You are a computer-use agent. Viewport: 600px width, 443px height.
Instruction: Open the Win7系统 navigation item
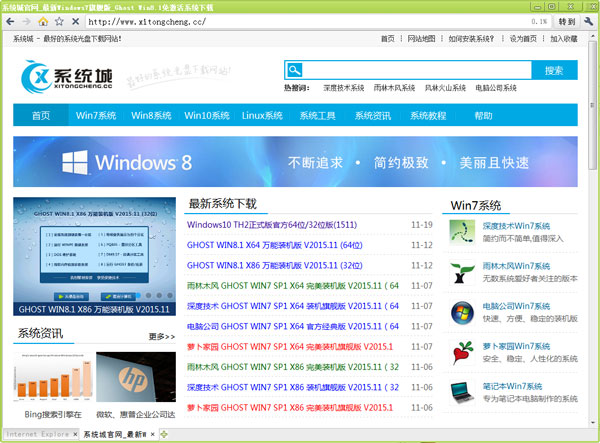point(96,115)
